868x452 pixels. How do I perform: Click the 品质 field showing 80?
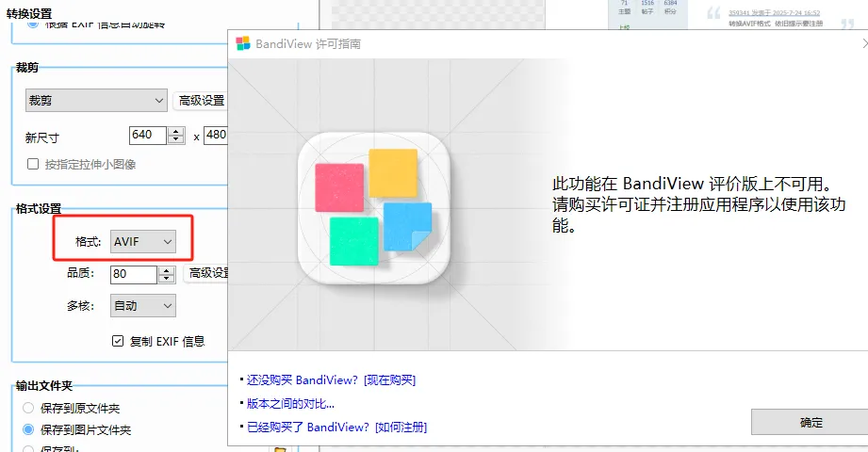pyautogui.click(x=134, y=274)
